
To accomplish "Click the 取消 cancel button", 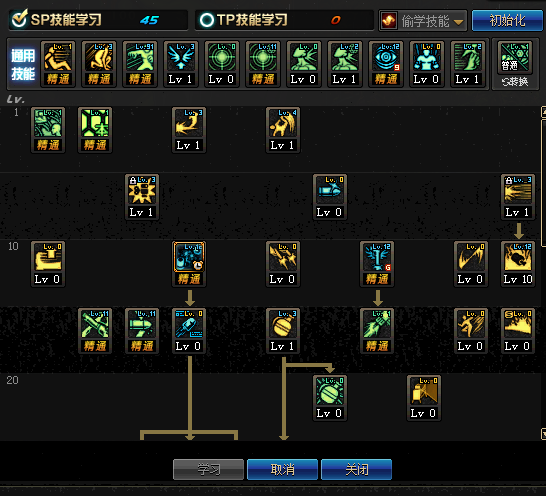I will click(282, 469).
